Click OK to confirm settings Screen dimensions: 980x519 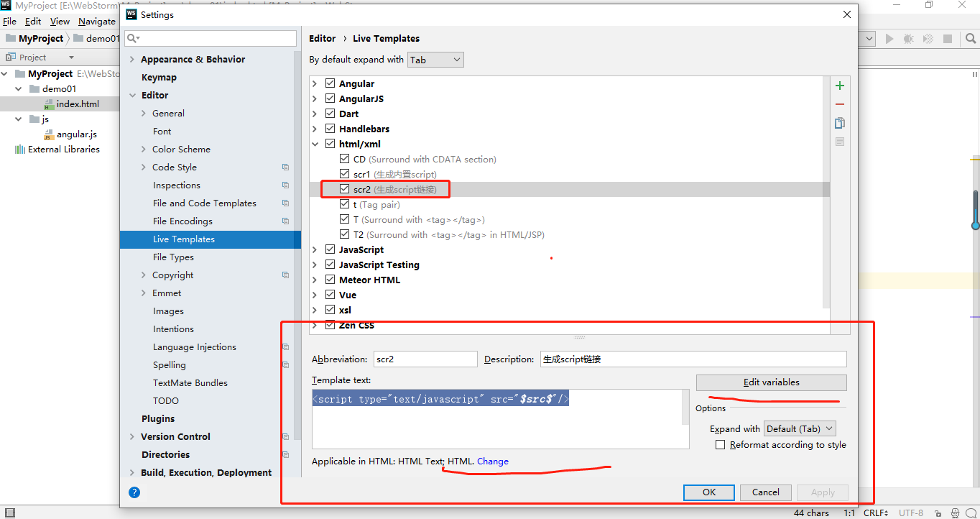coord(709,492)
